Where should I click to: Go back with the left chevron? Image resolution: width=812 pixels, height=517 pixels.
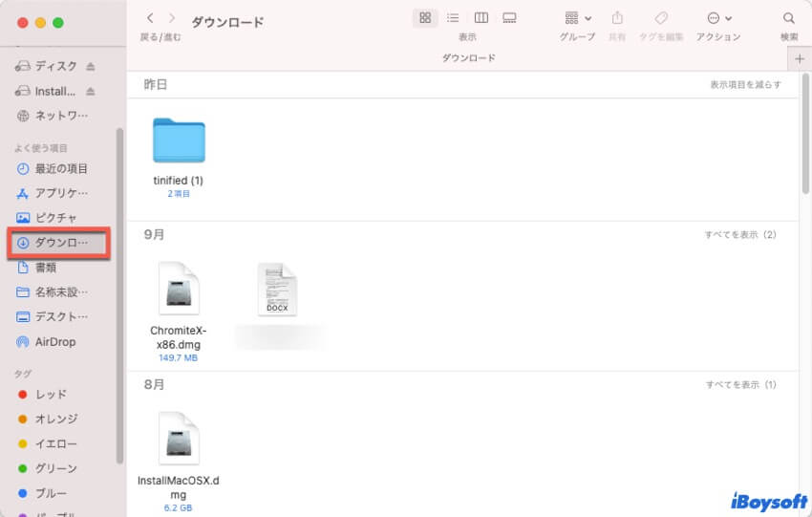coord(150,18)
